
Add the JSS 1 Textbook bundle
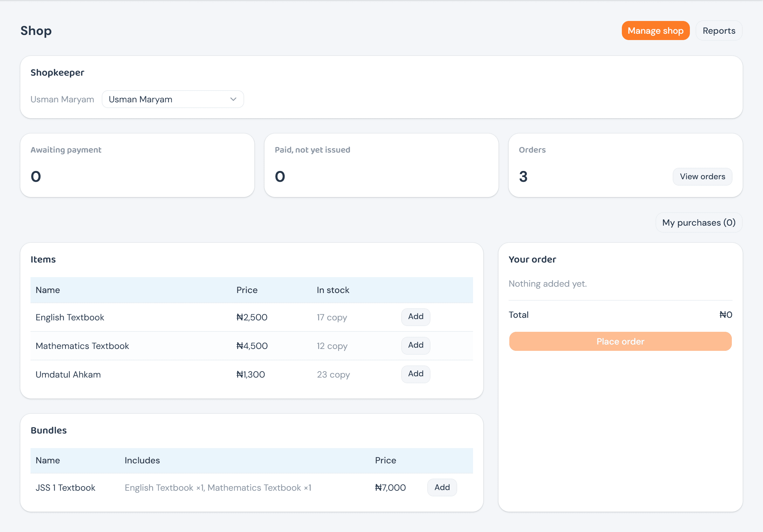pos(442,487)
